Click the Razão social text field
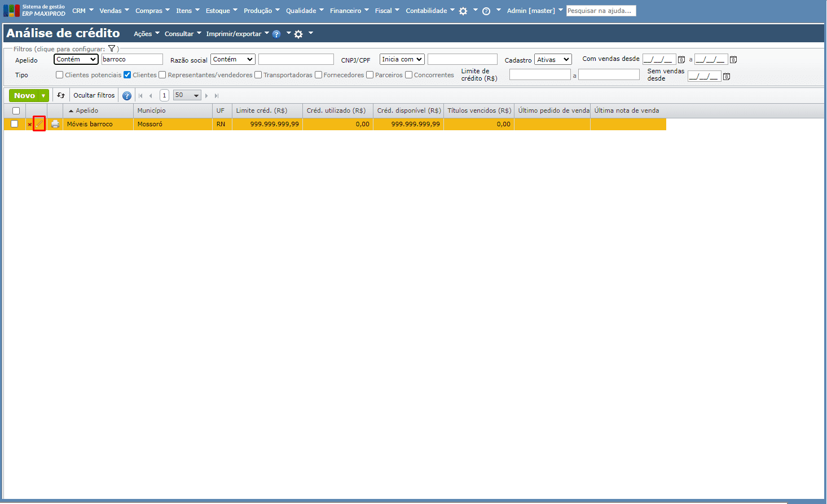827x504 pixels. point(296,59)
